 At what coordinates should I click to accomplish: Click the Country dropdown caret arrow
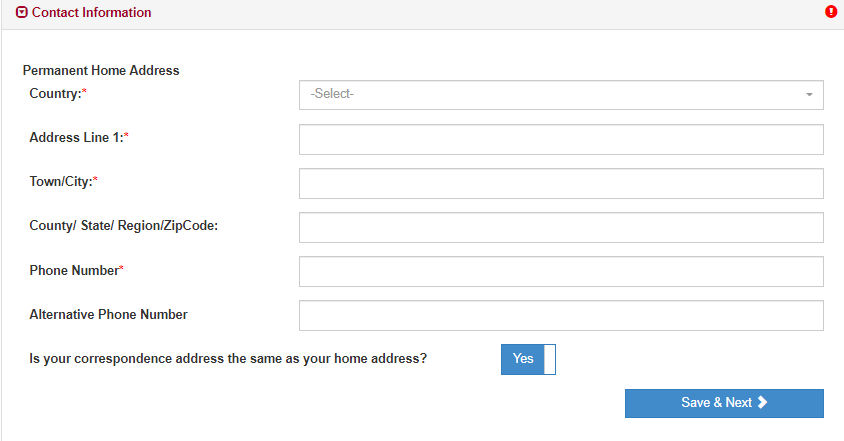808,95
